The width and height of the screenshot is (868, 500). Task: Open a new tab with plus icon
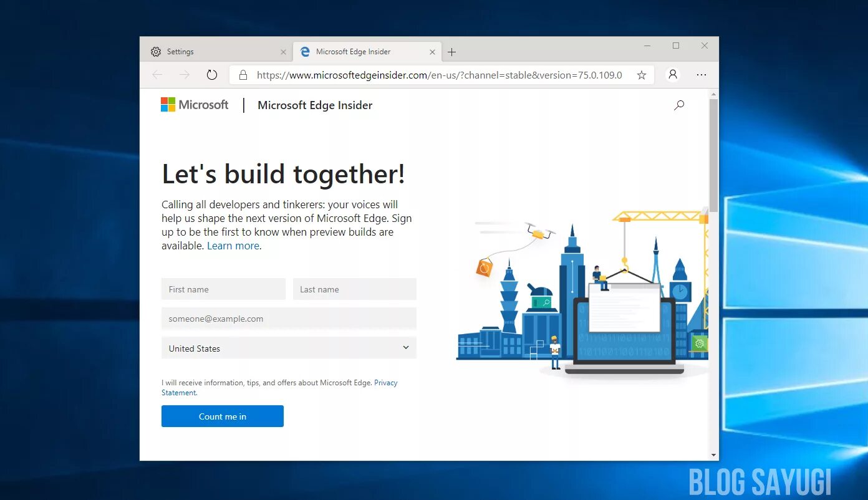coord(452,52)
